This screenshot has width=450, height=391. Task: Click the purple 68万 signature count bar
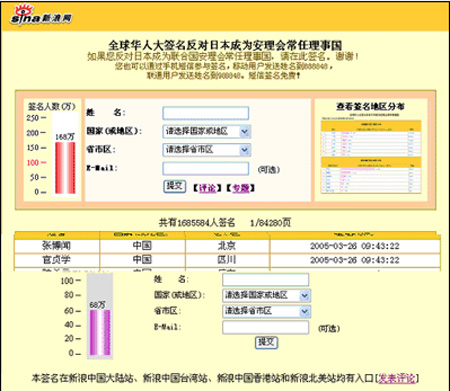(100, 332)
